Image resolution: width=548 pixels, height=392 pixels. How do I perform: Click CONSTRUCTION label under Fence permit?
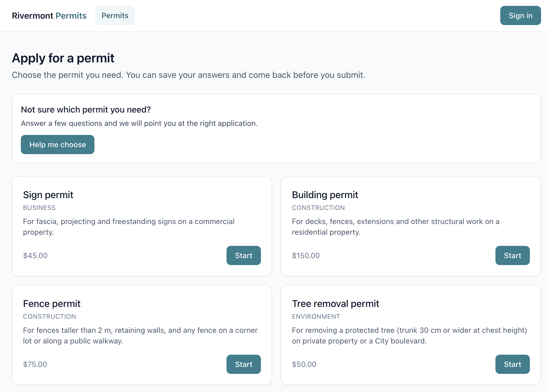tap(49, 317)
